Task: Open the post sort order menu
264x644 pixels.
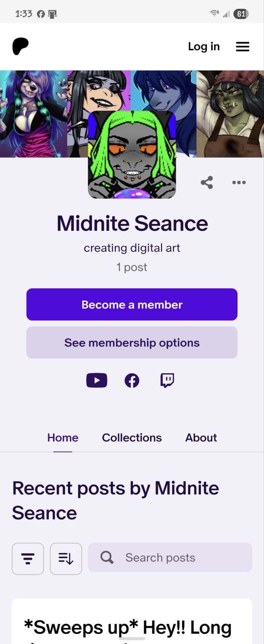Action: pos(66,559)
